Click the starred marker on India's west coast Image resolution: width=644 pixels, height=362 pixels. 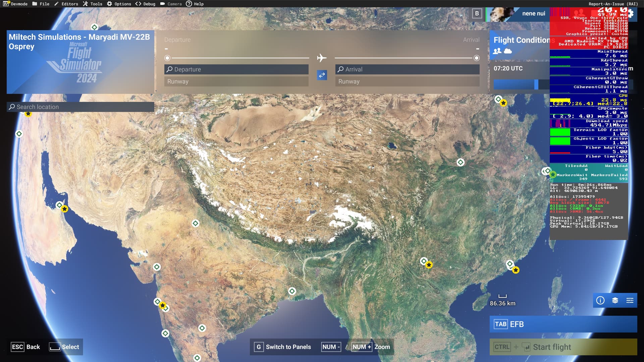pos(163,305)
